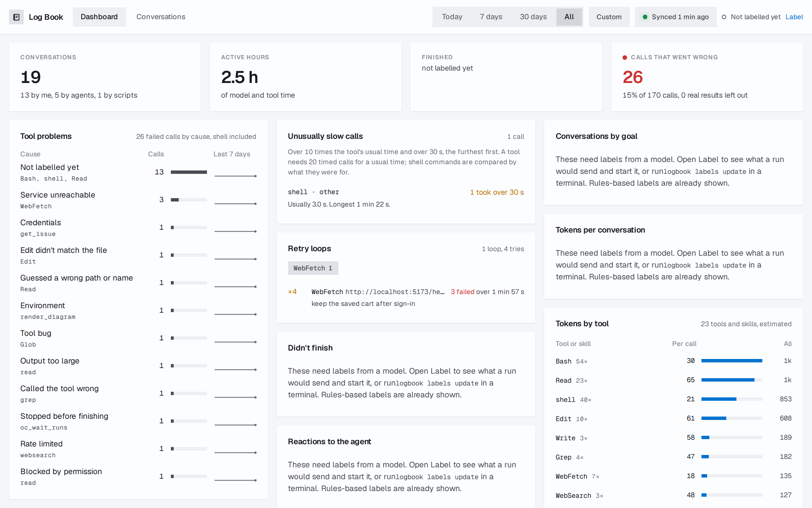Open the Service unreachable cause row
The width and height of the screenshot is (812, 508).
138,200
